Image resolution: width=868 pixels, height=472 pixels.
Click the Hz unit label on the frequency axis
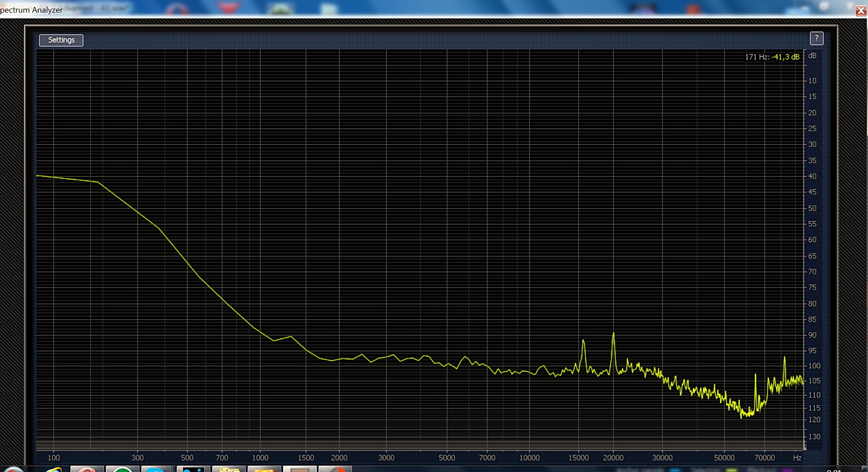click(x=797, y=457)
